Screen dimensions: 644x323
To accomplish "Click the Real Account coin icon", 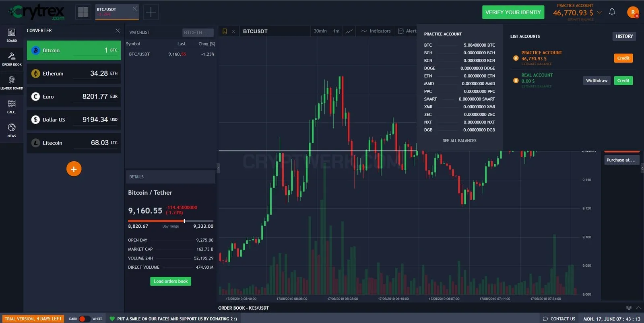I will pos(516,80).
